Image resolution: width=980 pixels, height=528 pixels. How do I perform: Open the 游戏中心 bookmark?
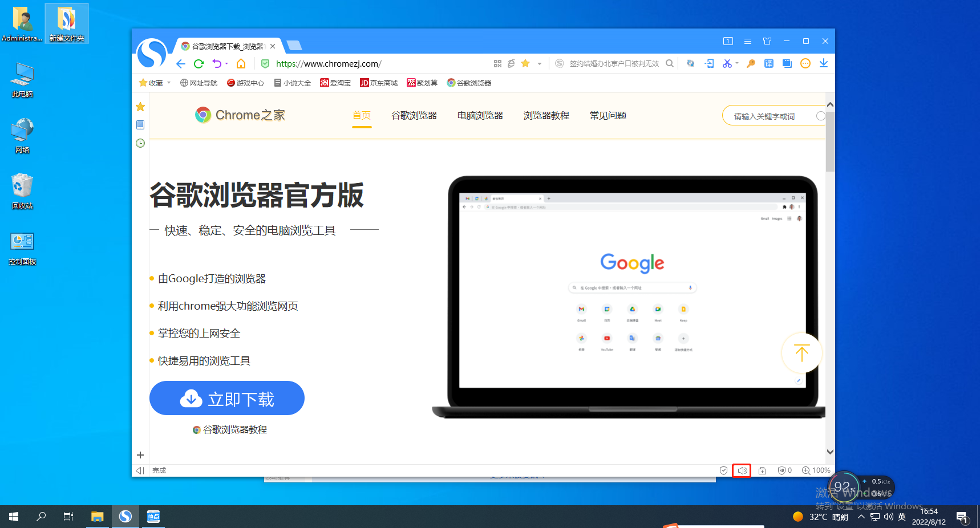(x=245, y=83)
